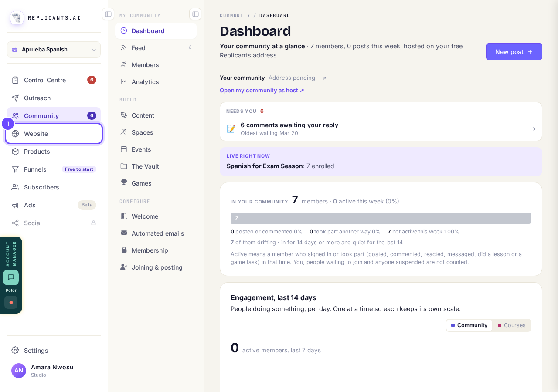Open the account manager chat icon
The width and height of the screenshot is (558, 392).
click(11, 277)
